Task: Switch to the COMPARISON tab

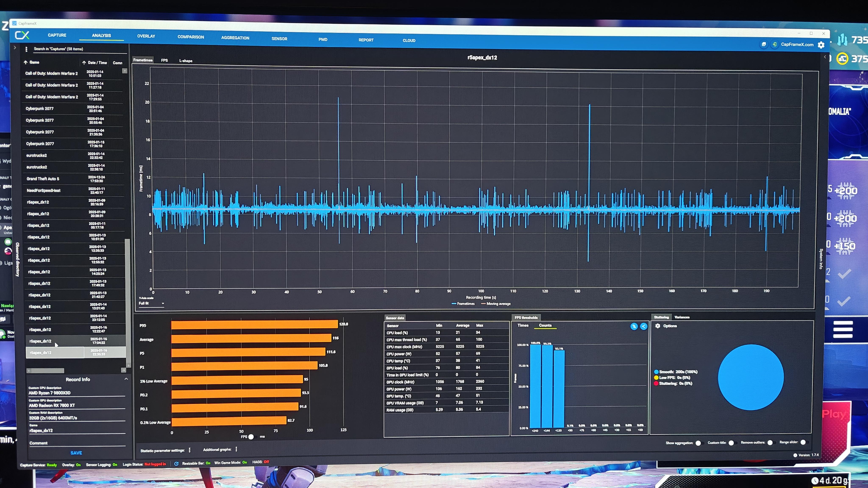Action: (191, 37)
